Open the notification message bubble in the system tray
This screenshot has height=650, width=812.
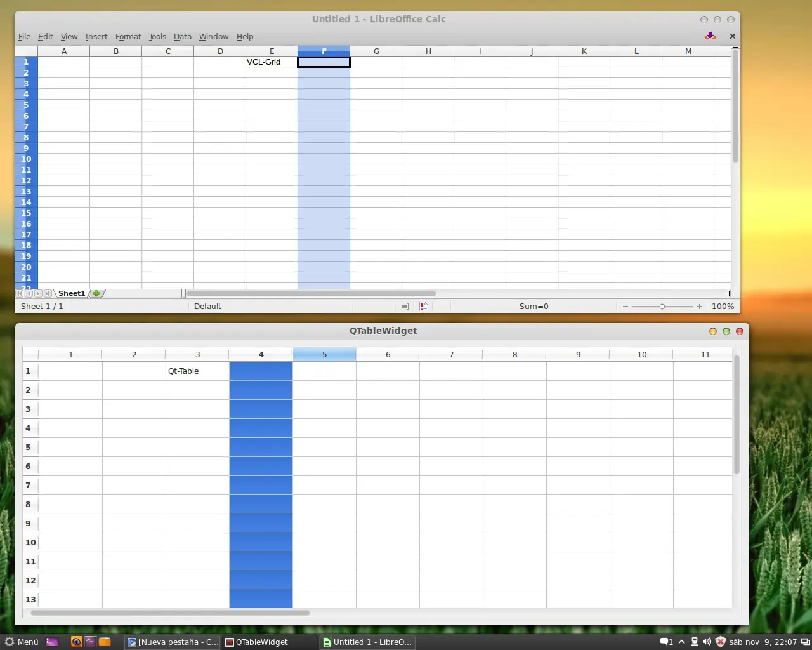point(664,642)
